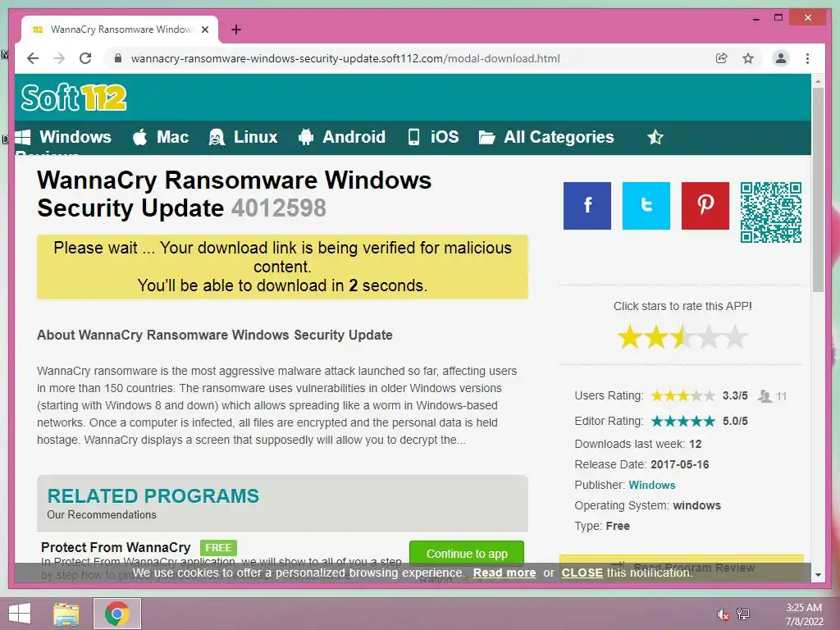Click the page title heading
This screenshot has height=630, width=840.
(234, 194)
